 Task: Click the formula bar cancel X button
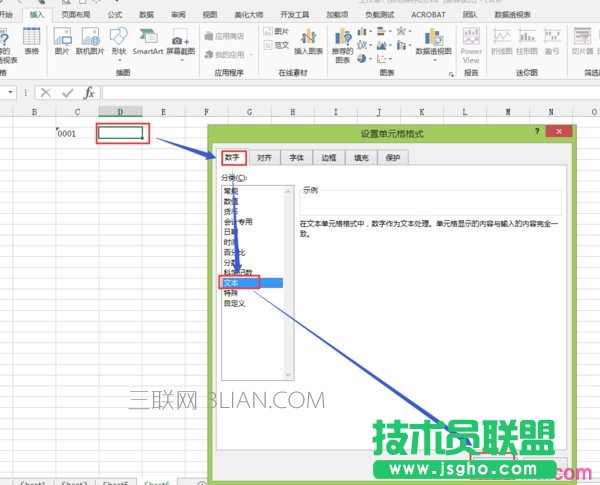[46, 93]
